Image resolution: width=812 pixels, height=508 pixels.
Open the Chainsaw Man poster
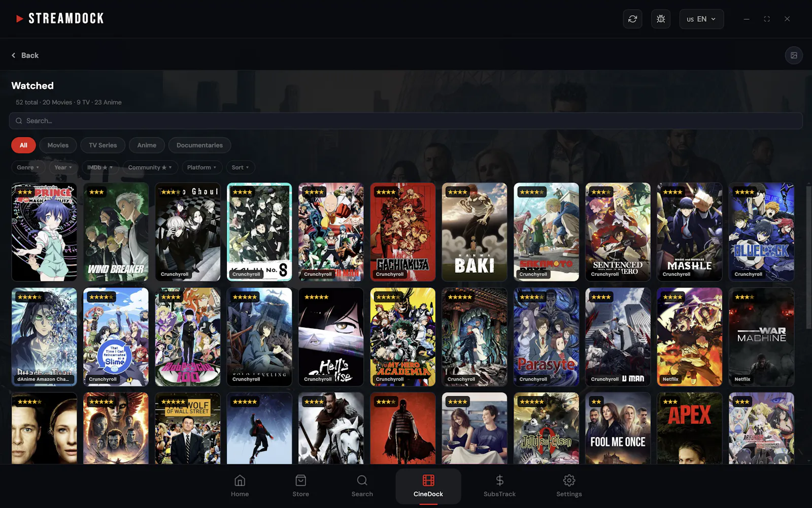(618, 337)
